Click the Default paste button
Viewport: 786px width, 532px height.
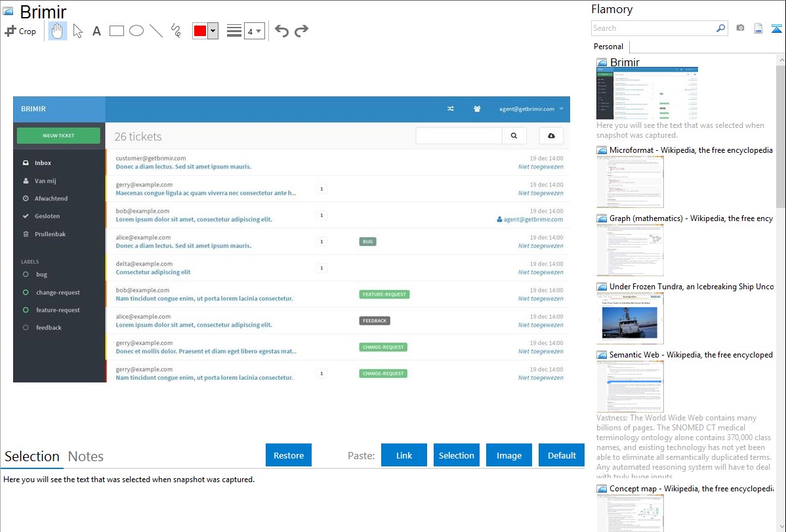tap(562, 455)
